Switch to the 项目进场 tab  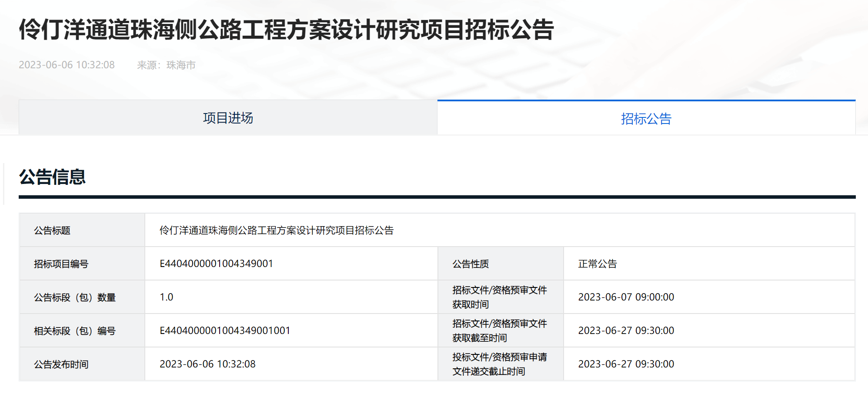[x=228, y=118]
